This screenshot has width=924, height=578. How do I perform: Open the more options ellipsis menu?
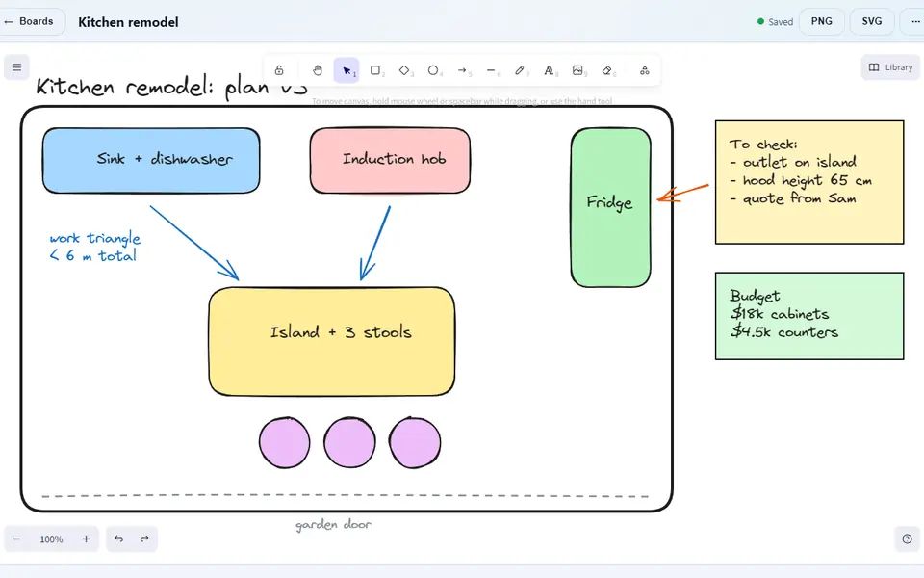[x=912, y=21]
